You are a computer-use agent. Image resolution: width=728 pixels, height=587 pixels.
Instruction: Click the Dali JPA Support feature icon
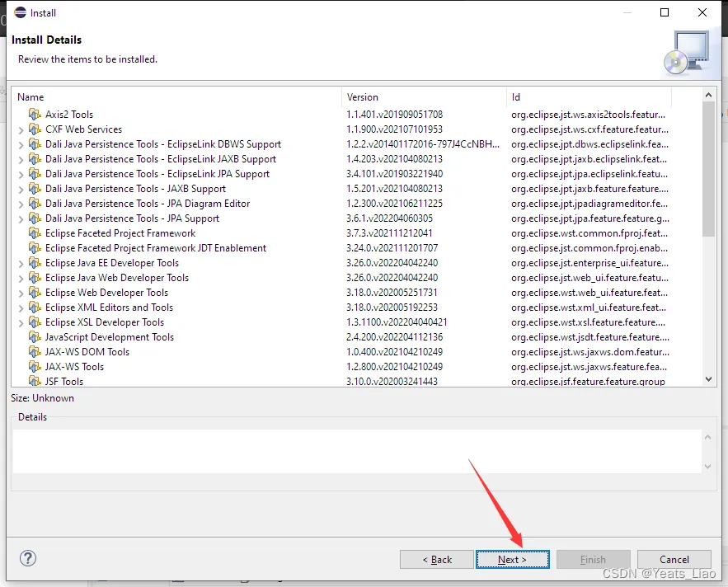[x=35, y=218]
